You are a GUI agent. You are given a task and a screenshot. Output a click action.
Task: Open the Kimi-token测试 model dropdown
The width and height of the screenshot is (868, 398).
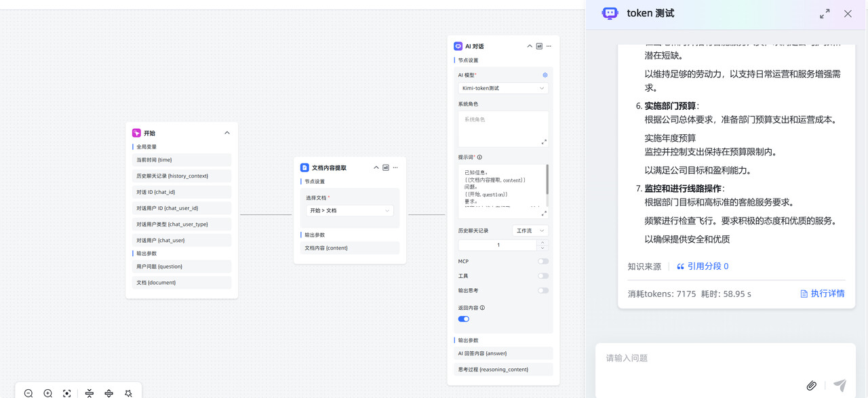point(502,88)
